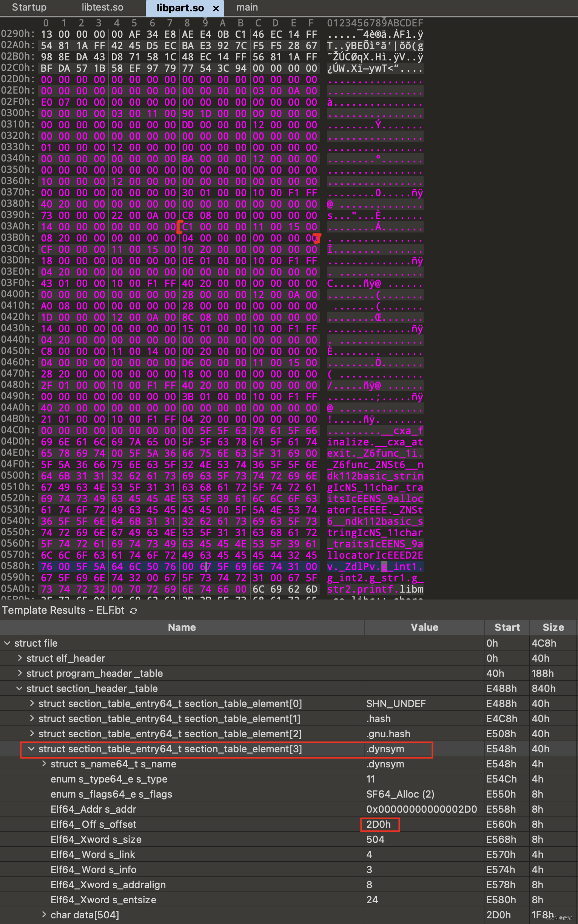578x924 pixels.
Task: Select the Elf64_Xword s_addralign row
Action: (x=288, y=885)
